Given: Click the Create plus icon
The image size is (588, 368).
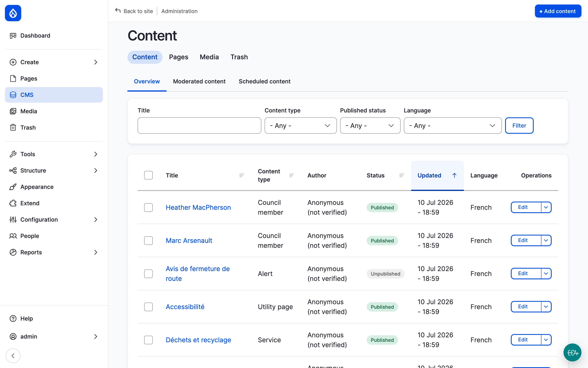Looking at the screenshot, I should click(13, 62).
